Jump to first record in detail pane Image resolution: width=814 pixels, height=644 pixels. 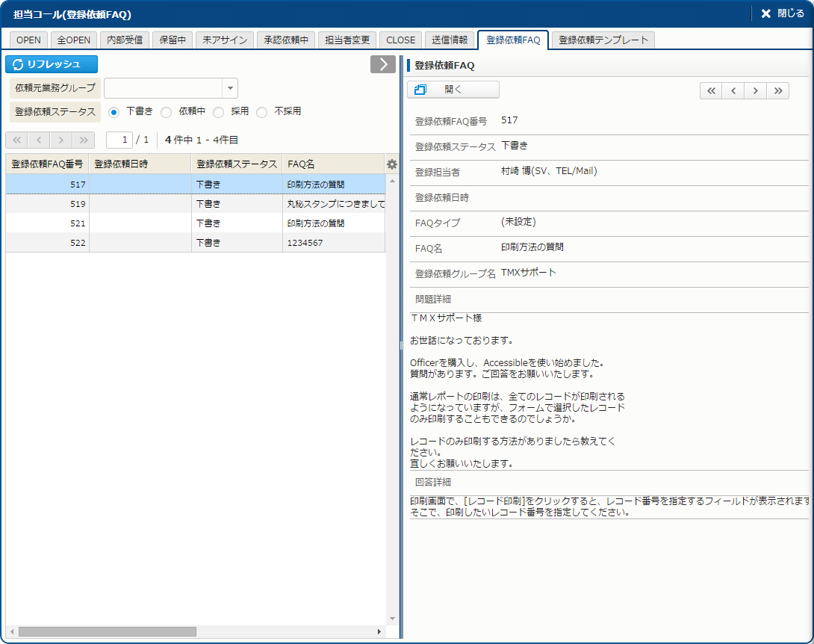pyautogui.click(x=711, y=90)
